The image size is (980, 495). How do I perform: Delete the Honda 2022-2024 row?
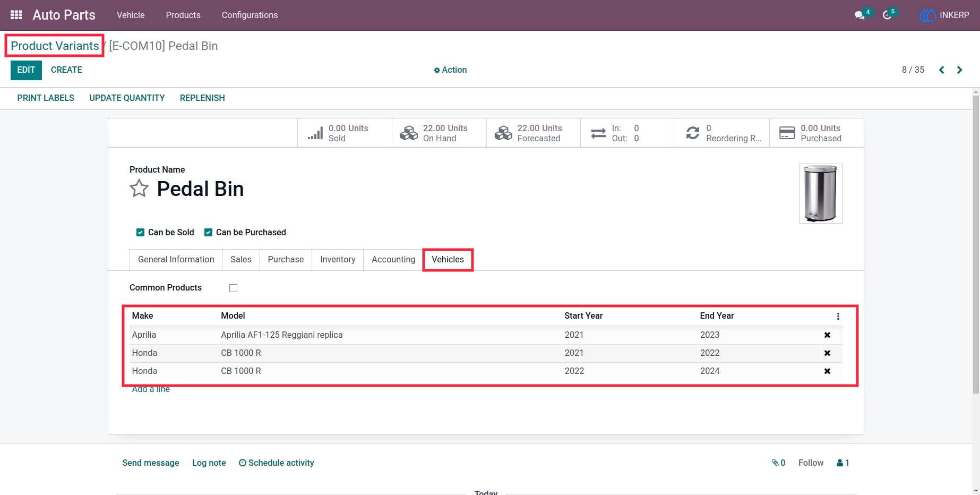point(827,371)
